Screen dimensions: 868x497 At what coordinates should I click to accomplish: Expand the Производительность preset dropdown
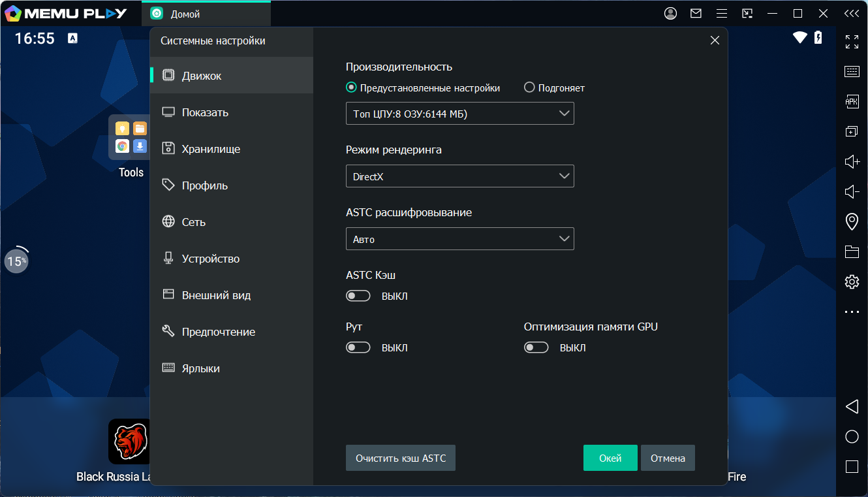point(459,114)
